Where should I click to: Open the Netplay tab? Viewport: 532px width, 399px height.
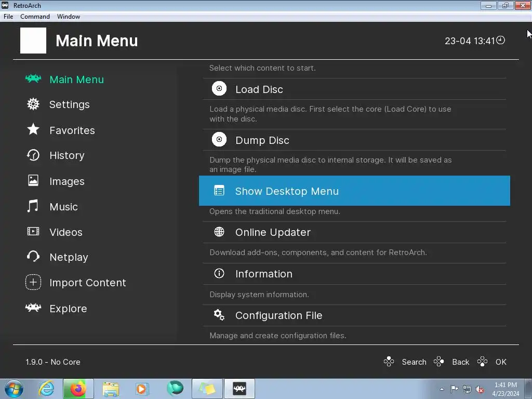(69, 258)
